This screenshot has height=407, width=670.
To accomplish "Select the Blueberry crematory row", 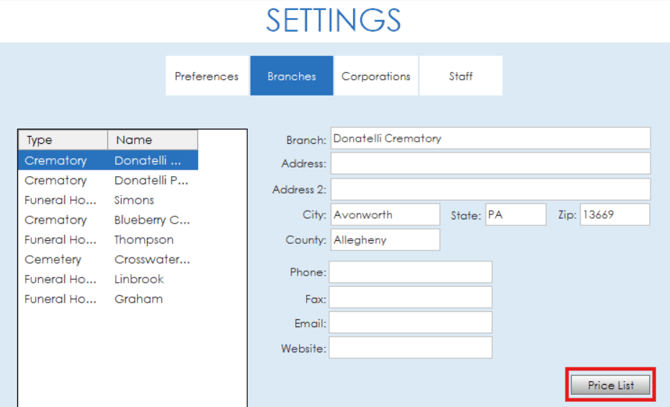I will tap(108, 220).
